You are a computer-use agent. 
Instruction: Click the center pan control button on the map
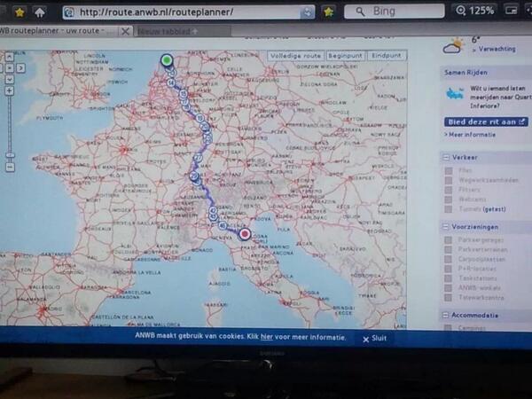click(x=10, y=68)
